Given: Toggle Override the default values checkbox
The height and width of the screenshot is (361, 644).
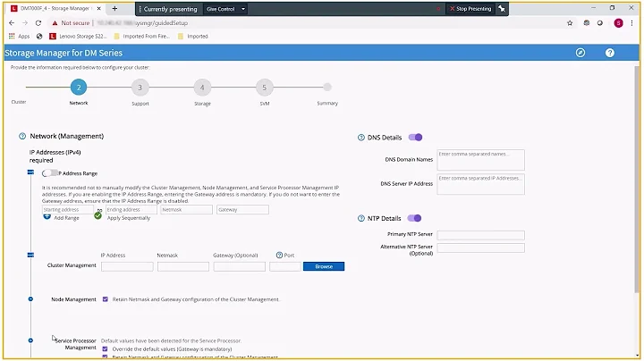Looking at the screenshot, I should pyautogui.click(x=106, y=349).
